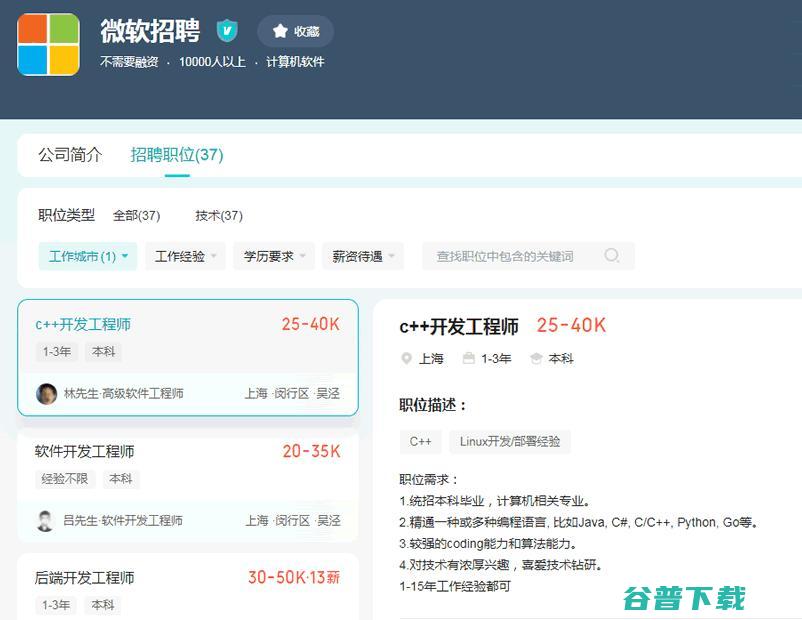Click the 30-50K·13薪 salary text

(x=294, y=578)
